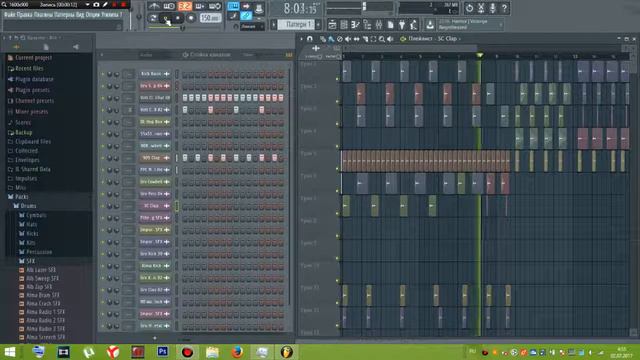This screenshot has width=640, height=360.
Task: Select the paint brush tool in Playlist
Action: 331,39
